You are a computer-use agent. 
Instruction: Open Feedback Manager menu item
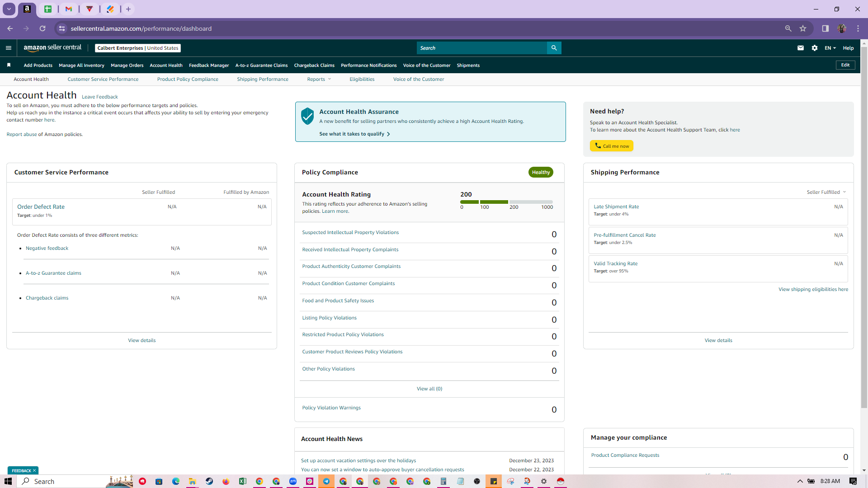209,66
